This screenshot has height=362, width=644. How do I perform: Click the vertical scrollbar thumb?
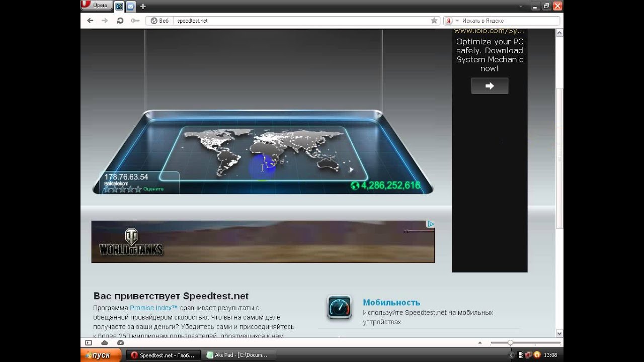point(559,158)
